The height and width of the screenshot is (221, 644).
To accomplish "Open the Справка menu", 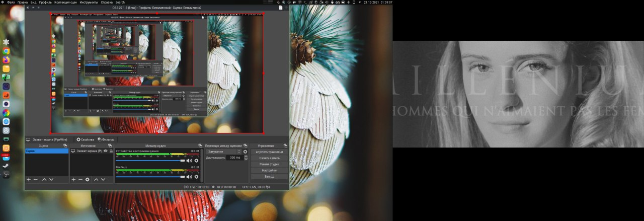I will [x=107, y=3].
